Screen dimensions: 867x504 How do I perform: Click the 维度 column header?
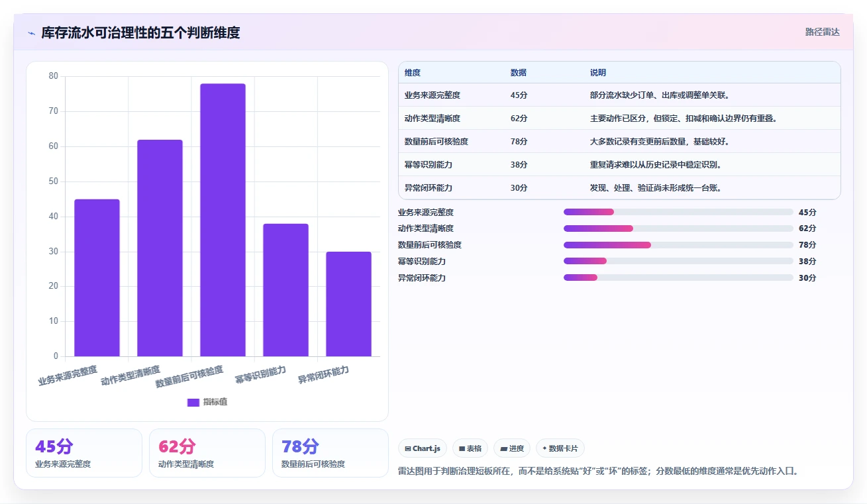[412, 73]
